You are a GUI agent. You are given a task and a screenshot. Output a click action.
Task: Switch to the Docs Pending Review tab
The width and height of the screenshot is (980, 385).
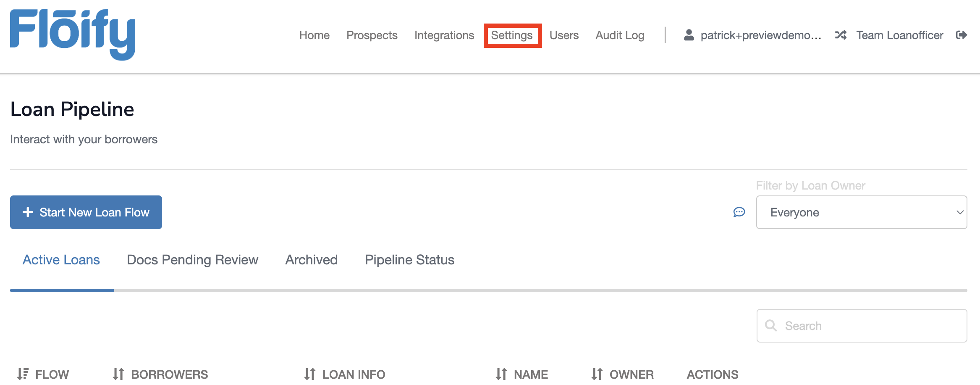point(192,260)
